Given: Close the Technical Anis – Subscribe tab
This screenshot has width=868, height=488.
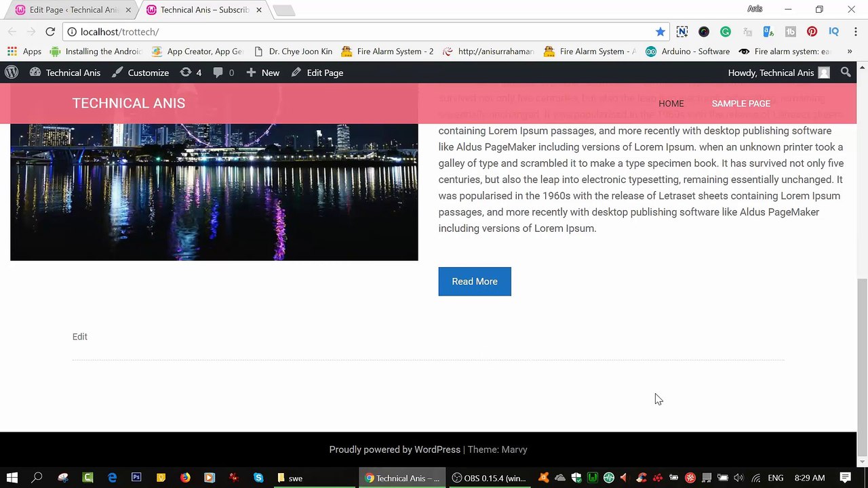Looking at the screenshot, I should (259, 10).
